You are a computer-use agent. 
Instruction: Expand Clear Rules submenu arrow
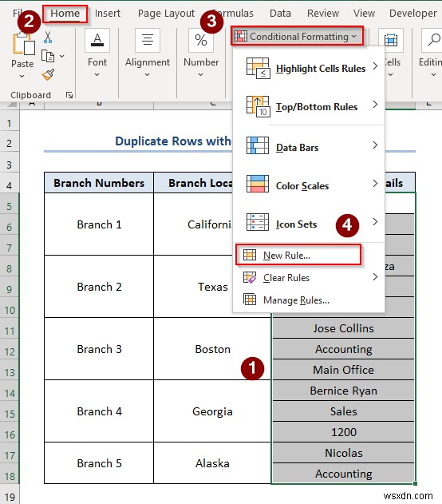pos(375,276)
